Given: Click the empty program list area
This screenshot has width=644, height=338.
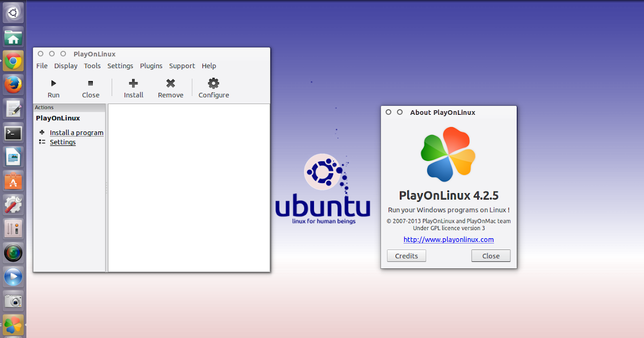Looking at the screenshot, I should tap(189, 188).
